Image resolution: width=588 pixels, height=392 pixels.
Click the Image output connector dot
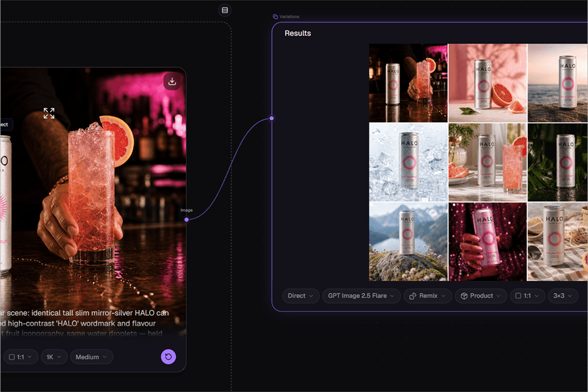186,219
